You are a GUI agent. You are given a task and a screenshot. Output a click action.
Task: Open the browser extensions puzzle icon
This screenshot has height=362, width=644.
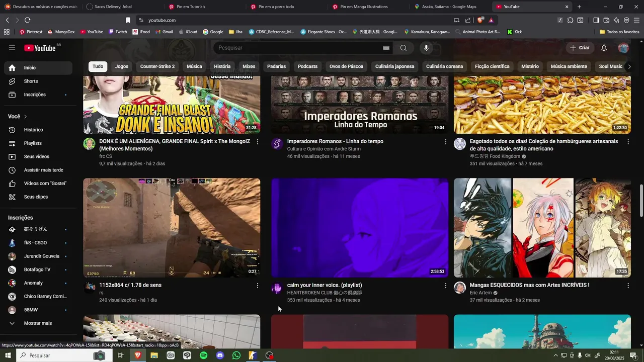[x=570, y=20]
